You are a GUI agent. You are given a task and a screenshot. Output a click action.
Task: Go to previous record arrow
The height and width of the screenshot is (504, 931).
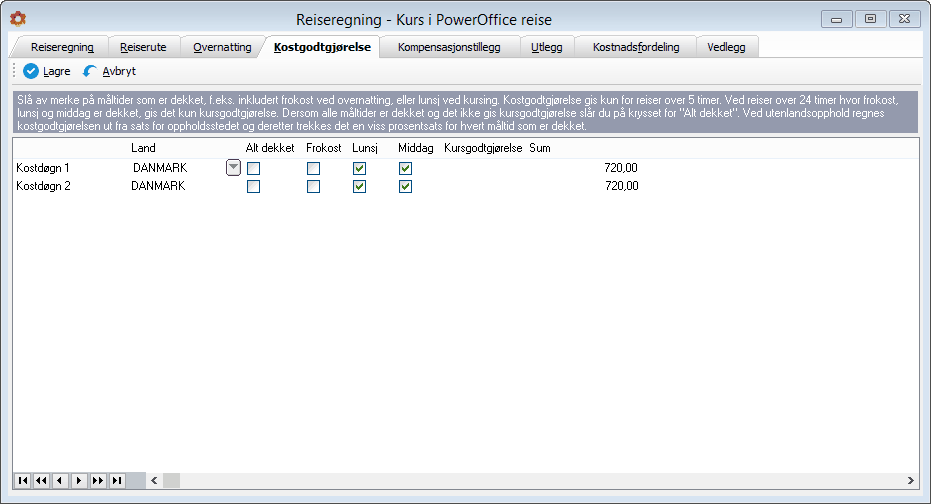(60, 480)
